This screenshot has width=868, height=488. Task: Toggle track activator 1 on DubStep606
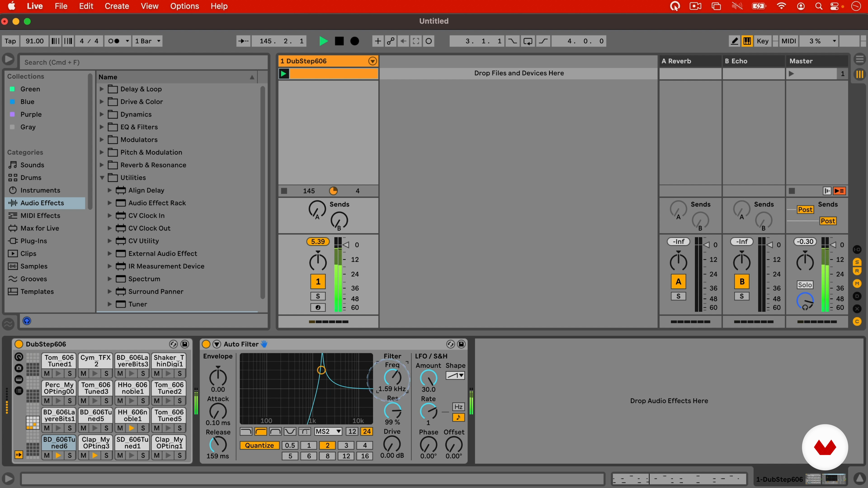318,282
